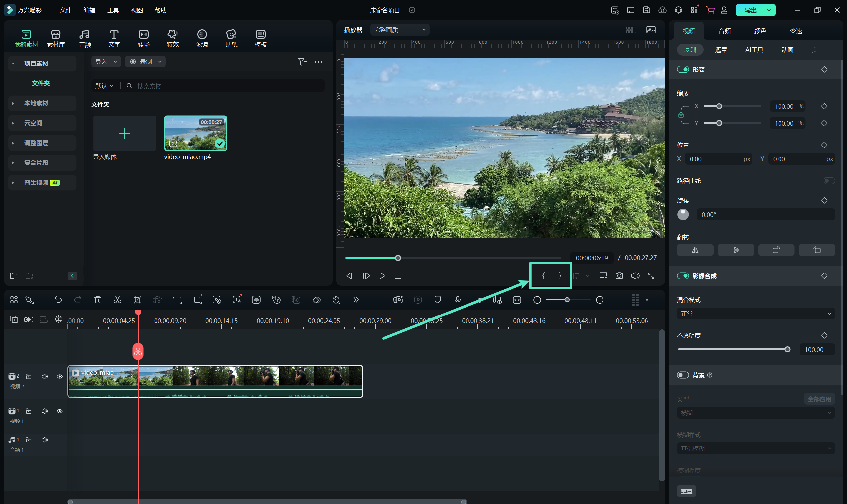847x504 pixels.
Task: Click the scissors split icon in timeline toolbar
Action: [117, 300]
